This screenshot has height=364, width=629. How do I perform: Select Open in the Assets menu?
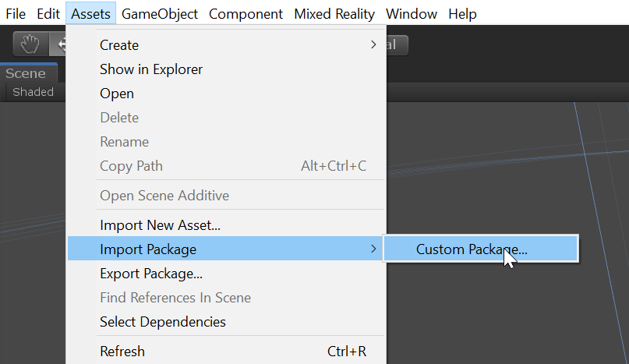point(117,94)
